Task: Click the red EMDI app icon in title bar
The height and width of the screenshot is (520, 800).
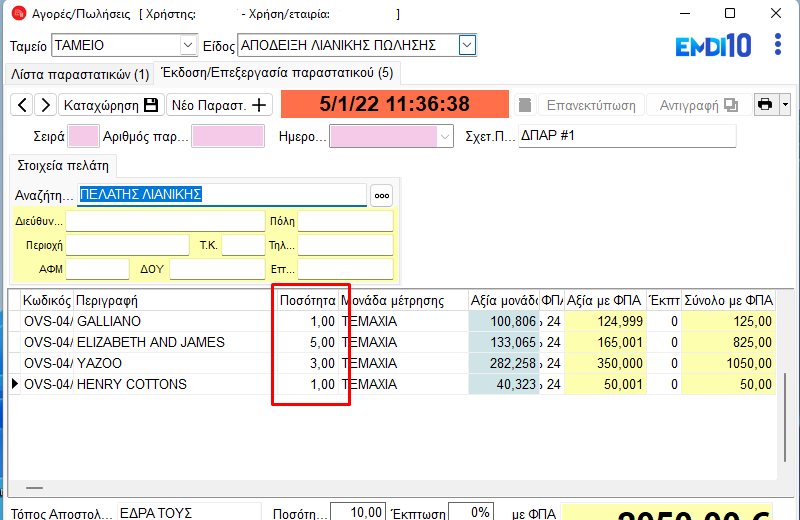Action: 19,13
